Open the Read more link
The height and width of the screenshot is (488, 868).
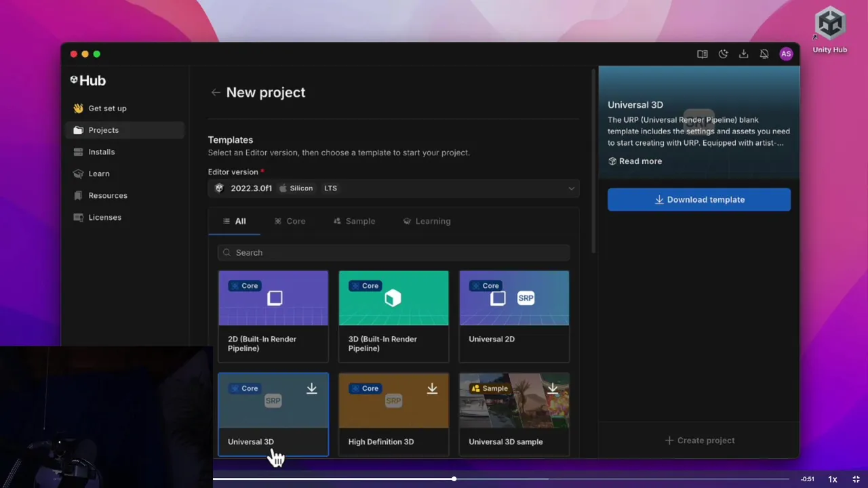[x=635, y=161]
